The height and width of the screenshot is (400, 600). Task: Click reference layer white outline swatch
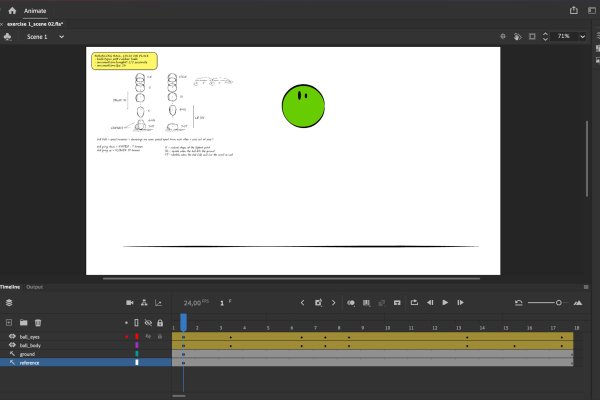(x=137, y=362)
